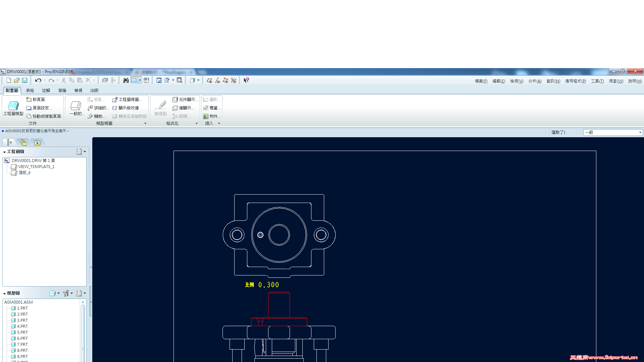
Task: Click the binoculars search tool icon
Action: 126,80
